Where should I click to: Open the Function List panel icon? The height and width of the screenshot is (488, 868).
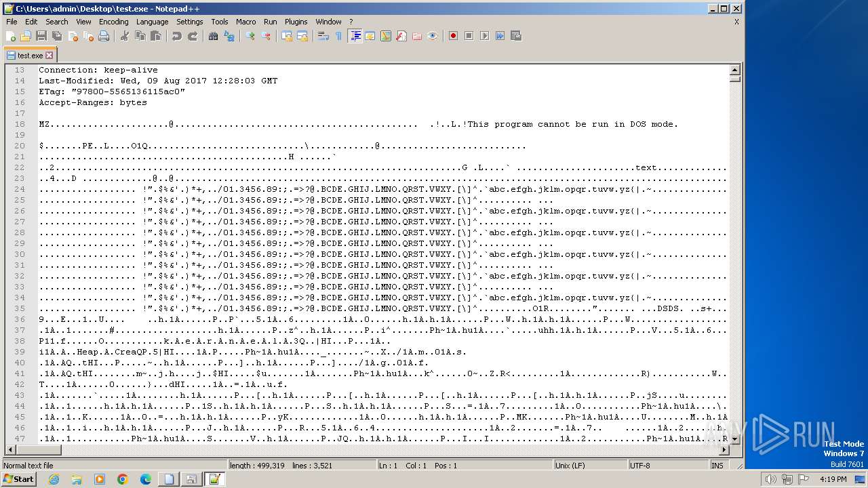(401, 36)
